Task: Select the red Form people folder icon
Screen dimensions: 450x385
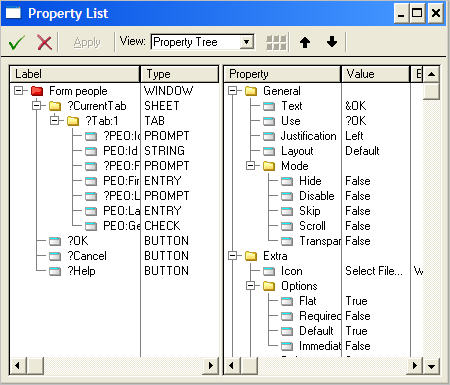Action: pyautogui.click(x=37, y=91)
